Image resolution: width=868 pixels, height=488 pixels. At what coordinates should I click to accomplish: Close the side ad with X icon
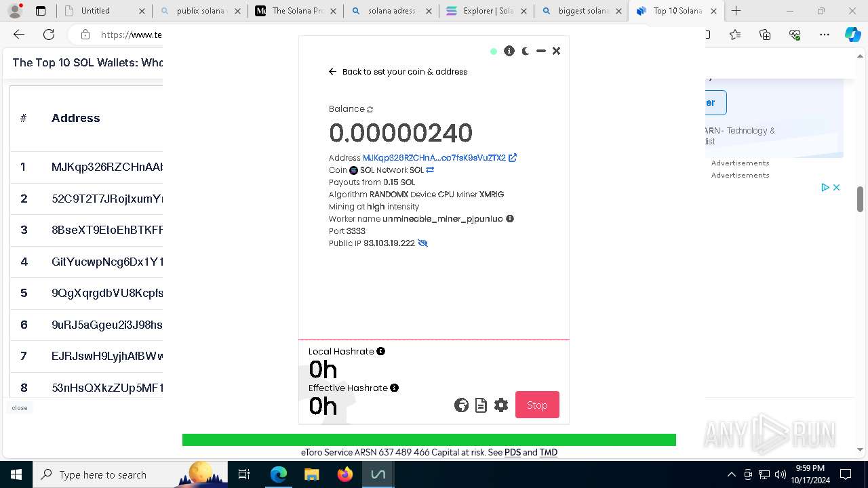pyautogui.click(x=837, y=188)
